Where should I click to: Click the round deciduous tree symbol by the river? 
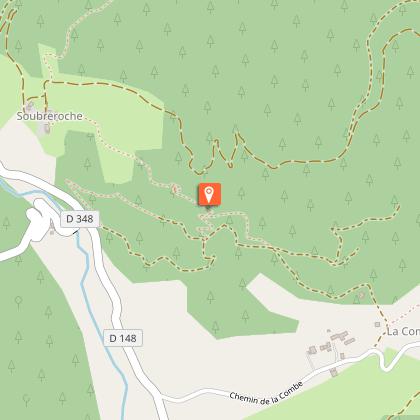[18, 302]
